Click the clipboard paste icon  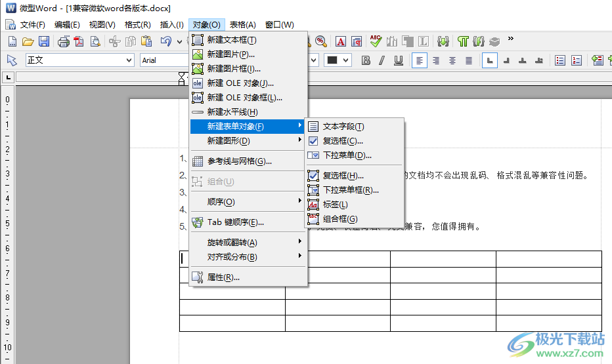click(x=146, y=41)
